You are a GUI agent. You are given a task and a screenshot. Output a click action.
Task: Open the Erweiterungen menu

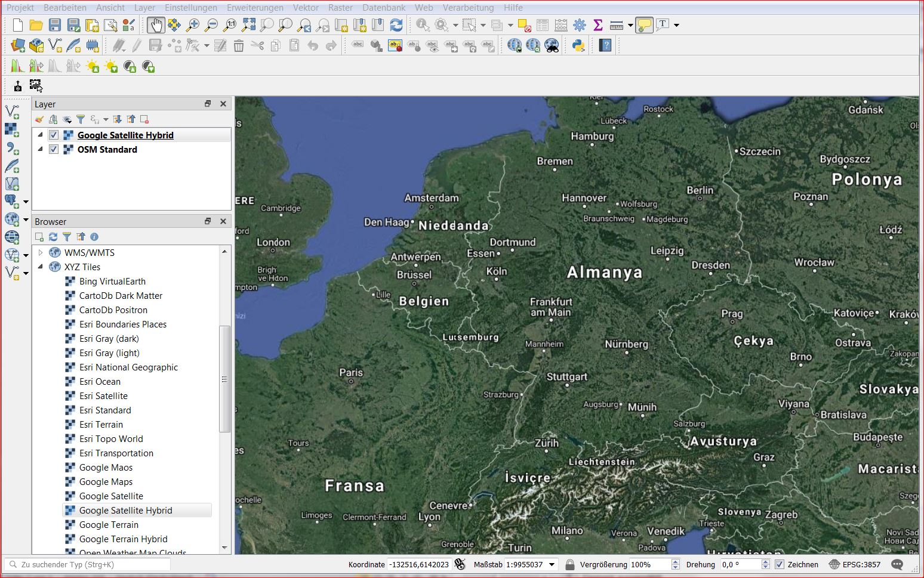click(255, 8)
